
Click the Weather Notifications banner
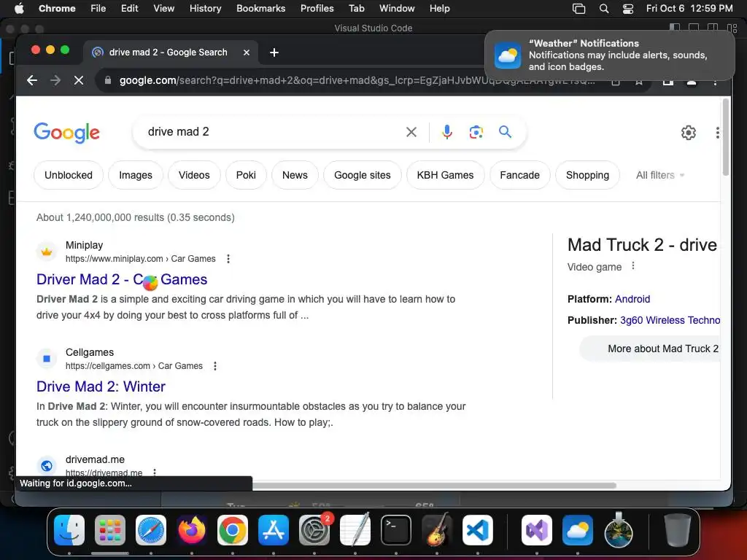tap(610, 55)
